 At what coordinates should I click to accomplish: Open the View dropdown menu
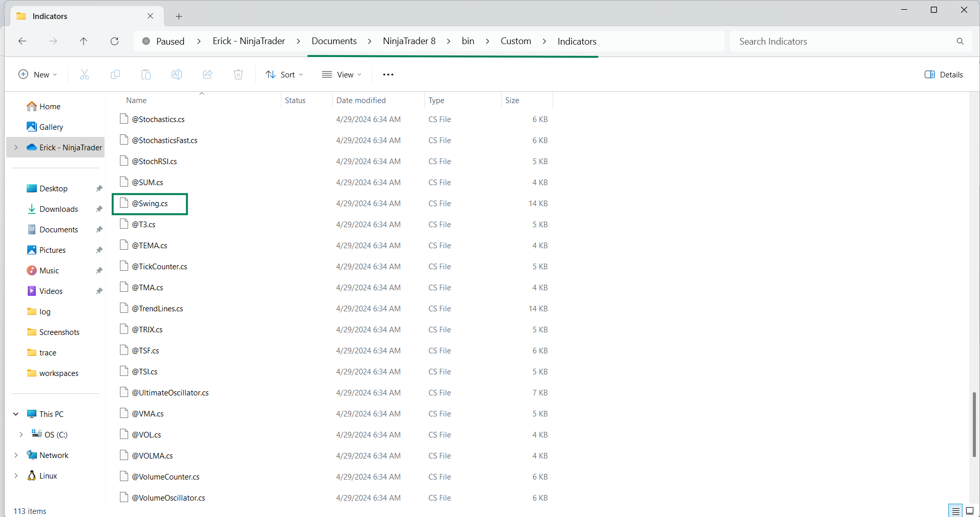pyautogui.click(x=341, y=74)
